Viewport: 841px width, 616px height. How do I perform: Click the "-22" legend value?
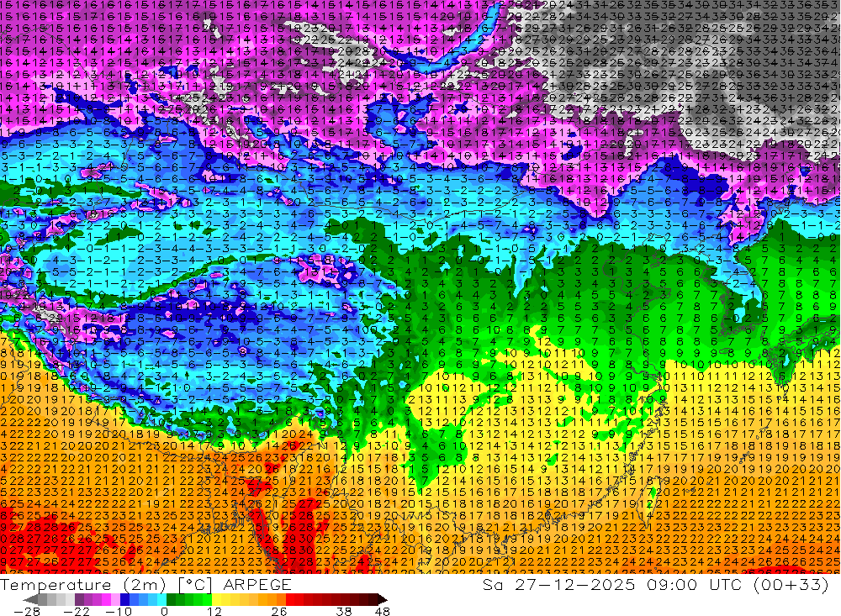coord(77,612)
